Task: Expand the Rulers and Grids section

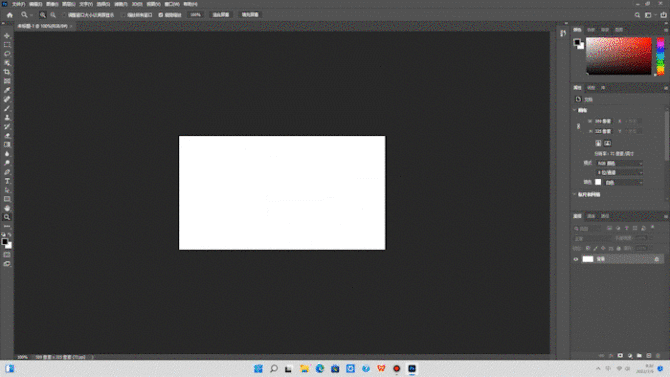Action: coord(574,194)
